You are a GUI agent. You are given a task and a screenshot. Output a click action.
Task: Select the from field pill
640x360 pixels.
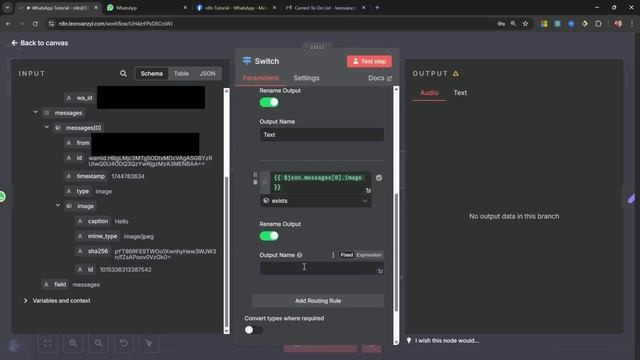click(x=78, y=143)
